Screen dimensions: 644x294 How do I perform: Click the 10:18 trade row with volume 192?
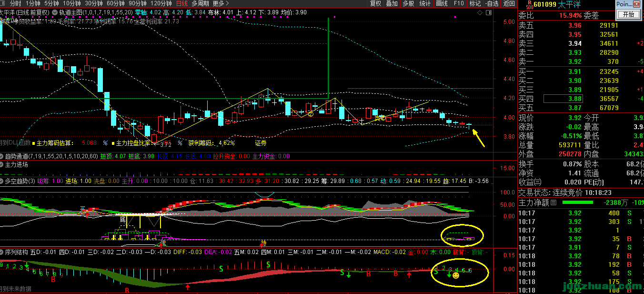581,264
